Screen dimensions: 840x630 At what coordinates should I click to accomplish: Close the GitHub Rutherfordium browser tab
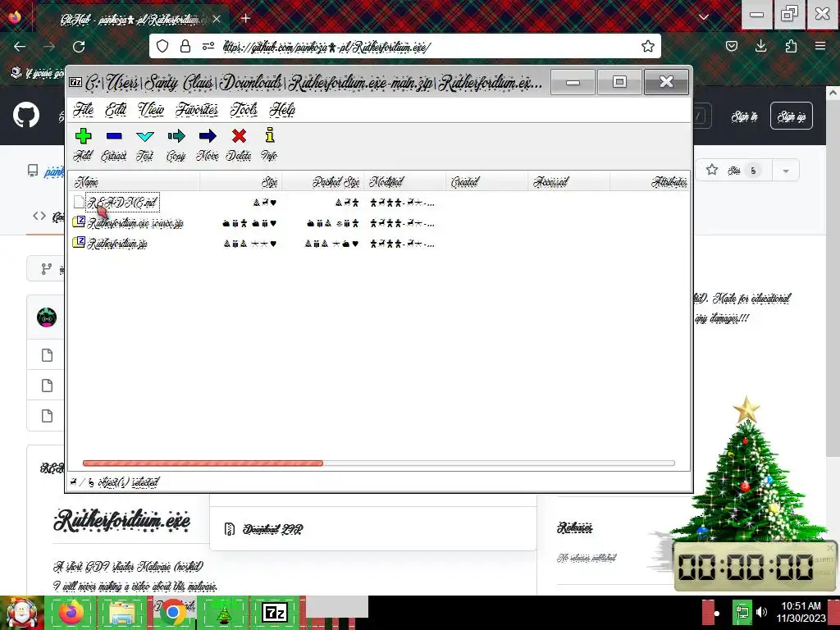click(217, 20)
